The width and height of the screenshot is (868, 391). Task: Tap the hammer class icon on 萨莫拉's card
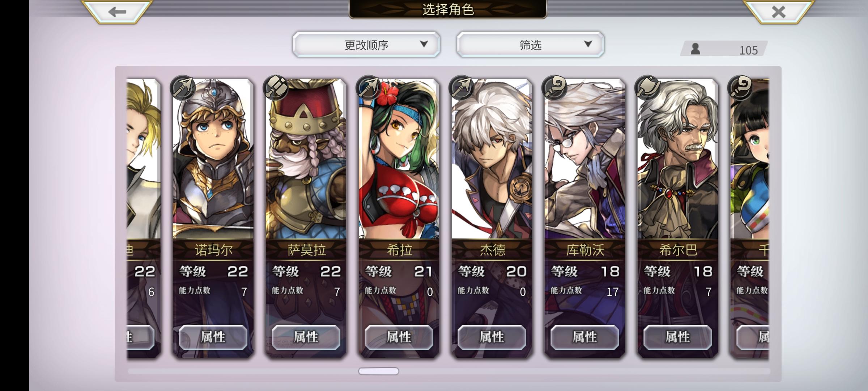click(x=276, y=88)
